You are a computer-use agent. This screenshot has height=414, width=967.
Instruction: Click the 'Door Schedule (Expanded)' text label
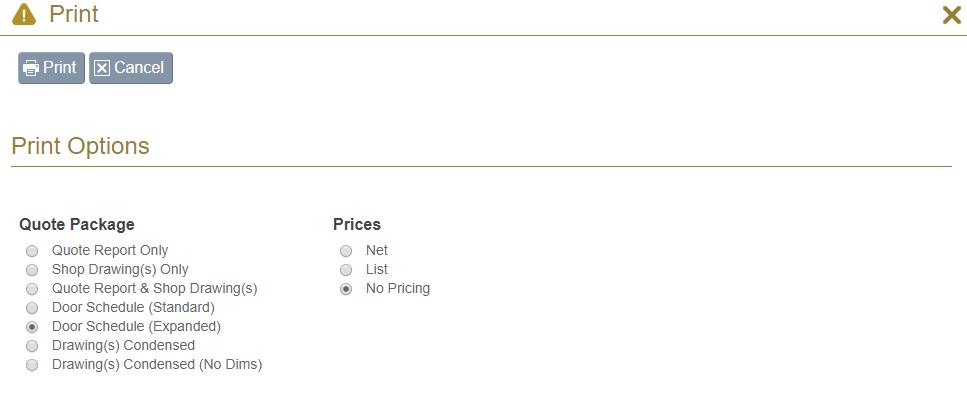[x=136, y=326]
